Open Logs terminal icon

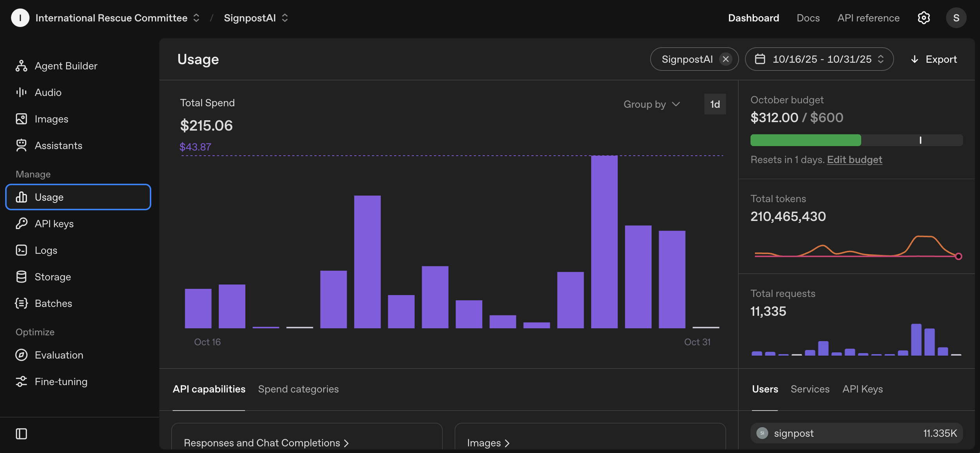pyautogui.click(x=21, y=250)
